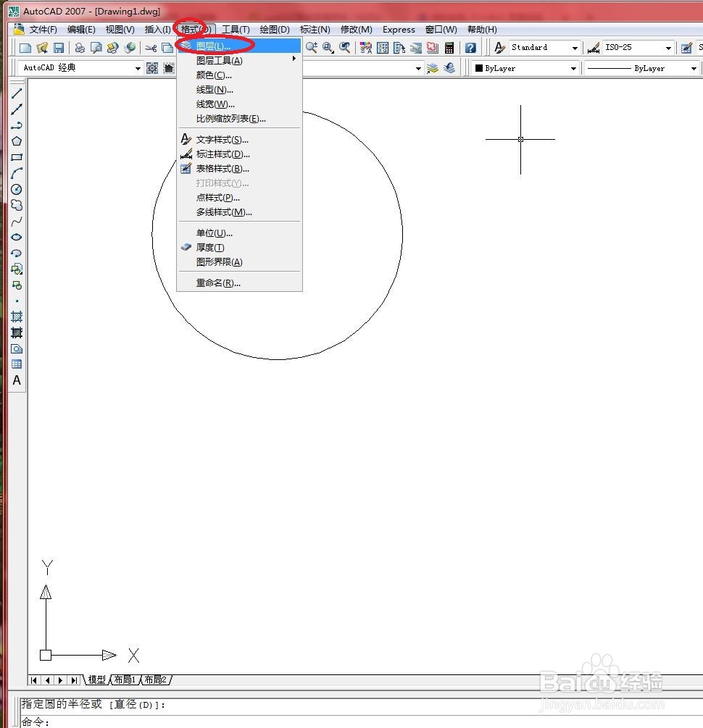Screen dimensions: 703x728
Task: Click the Zoom realtime icon
Action: 312,47
